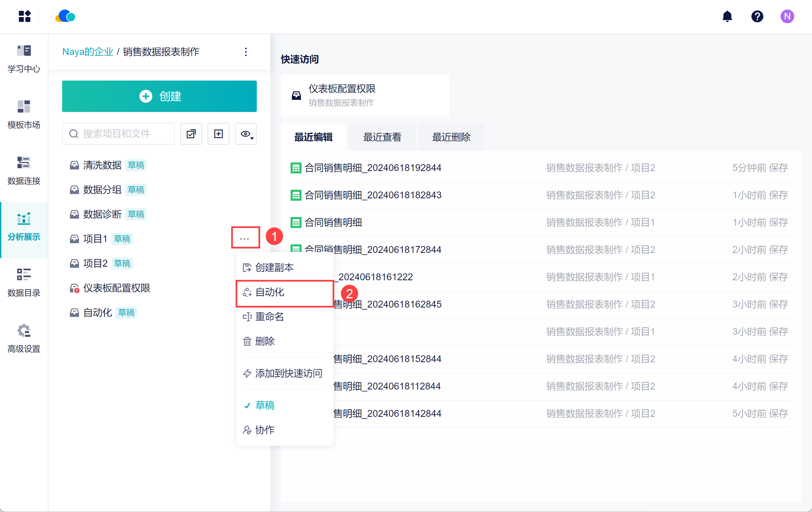Open the help question mark icon

click(757, 16)
